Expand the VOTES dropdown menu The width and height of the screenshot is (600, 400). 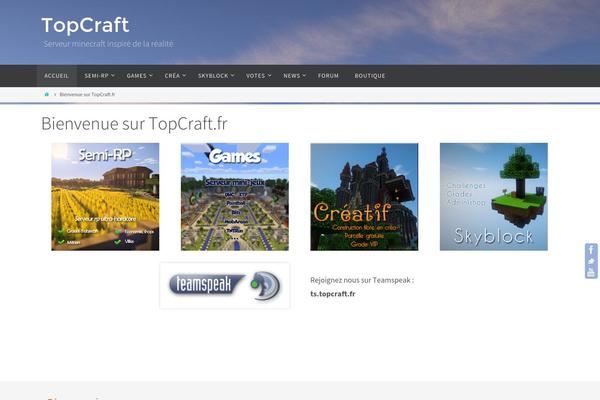tap(258, 76)
